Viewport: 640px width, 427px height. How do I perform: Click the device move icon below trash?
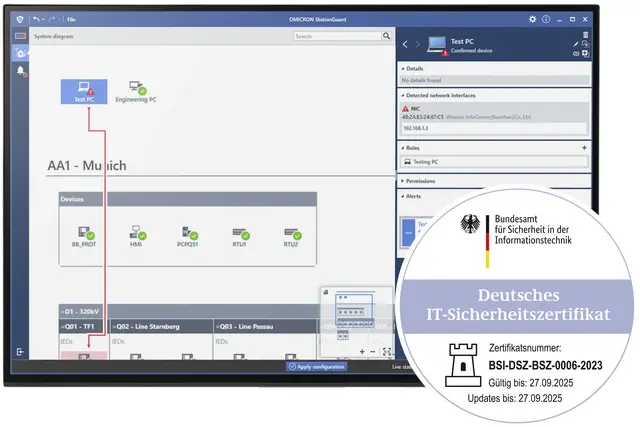pyautogui.click(x=586, y=44)
